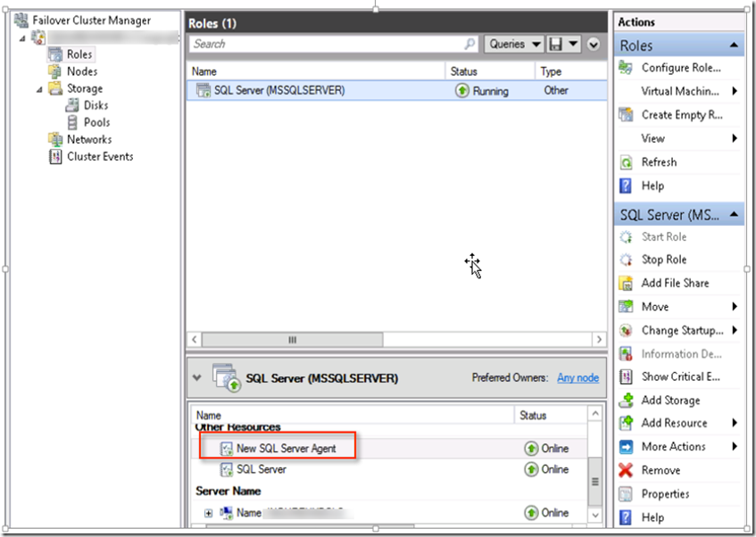Screen dimensions: 756x537
Task: Click the Type column header
Action: coord(571,71)
